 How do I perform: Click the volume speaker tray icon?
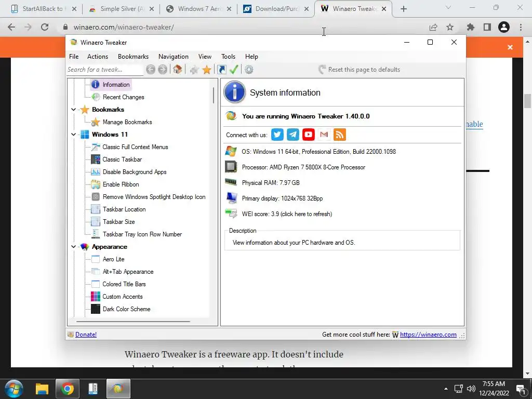coord(471,389)
